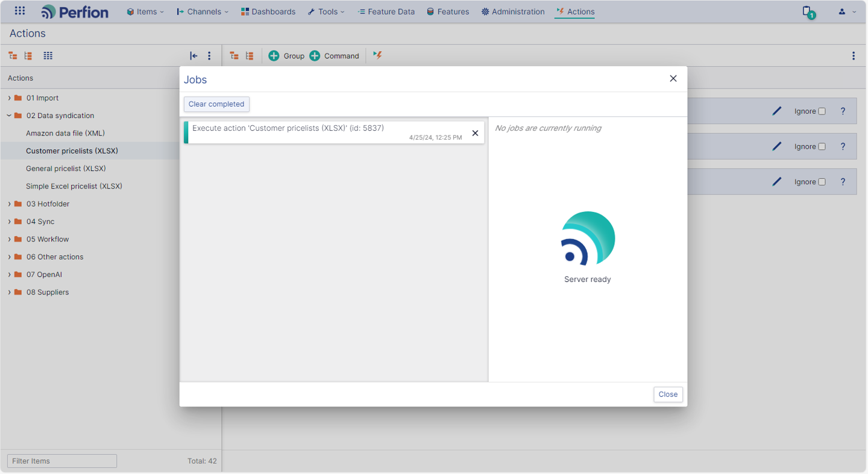Open help for the third command
The image size is (868, 474).
(x=843, y=181)
